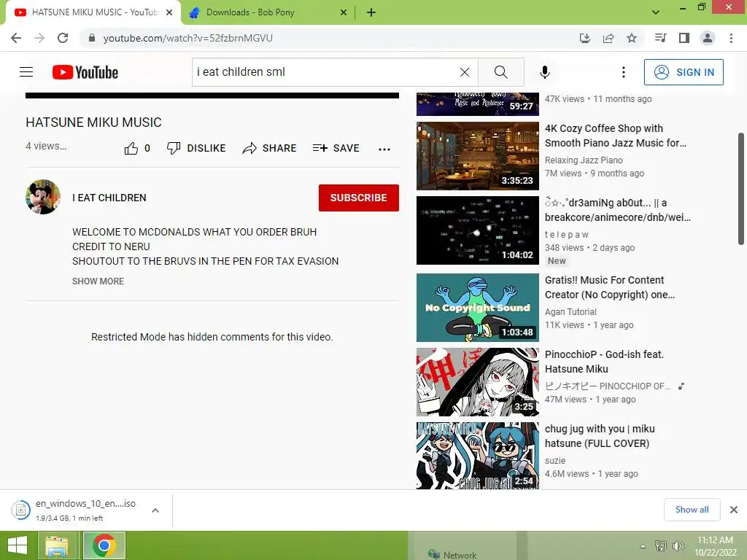Open Gratis!! Music For Content Creator title
Screen dimensions: 747x560
tap(610, 287)
